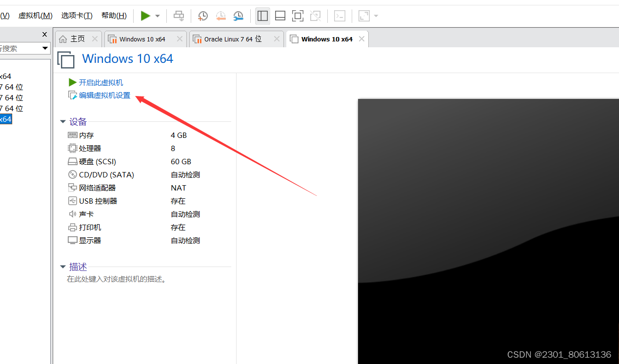Select the 显示器 row label
Image resolution: width=619 pixels, height=364 pixels.
pos(90,240)
